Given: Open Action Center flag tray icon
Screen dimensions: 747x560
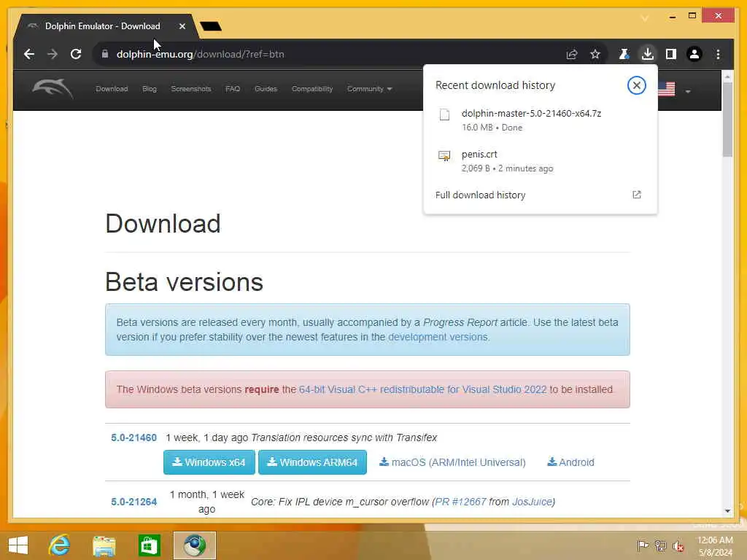Looking at the screenshot, I should pyautogui.click(x=642, y=545).
